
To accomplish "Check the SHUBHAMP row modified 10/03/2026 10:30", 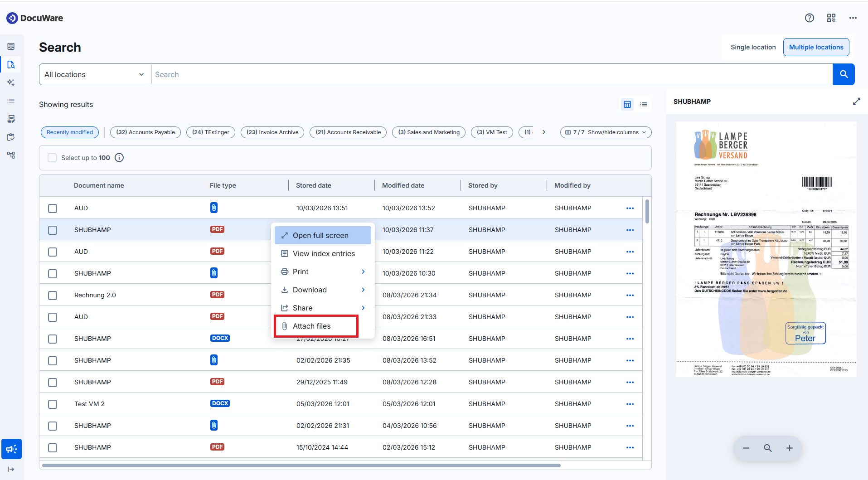I will [x=53, y=274].
